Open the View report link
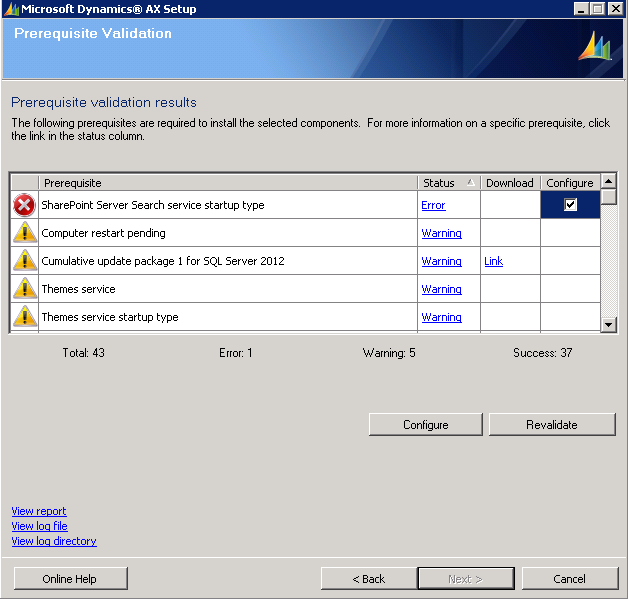 coord(39,511)
